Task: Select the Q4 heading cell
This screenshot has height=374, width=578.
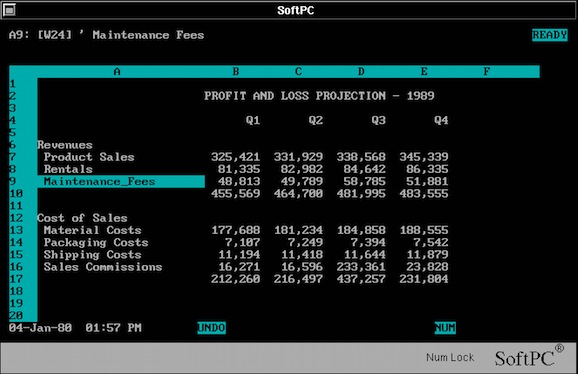Action: [x=441, y=120]
